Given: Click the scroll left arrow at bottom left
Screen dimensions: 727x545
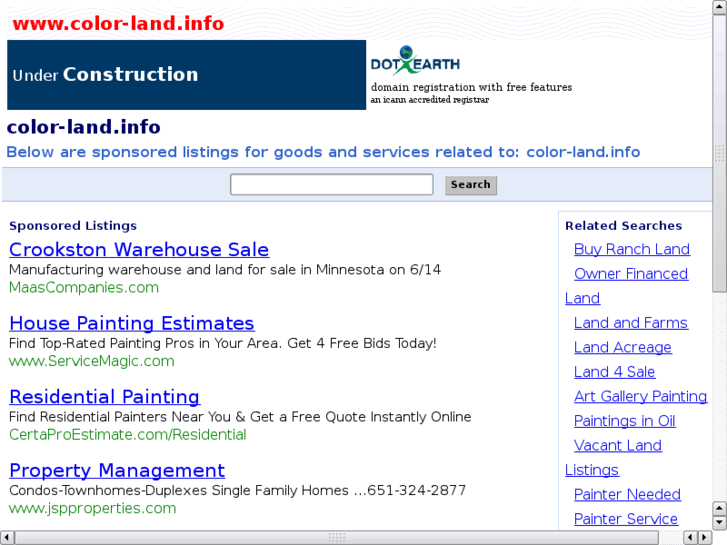Looking at the screenshot, I should pyautogui.click(x=6, y=537).
